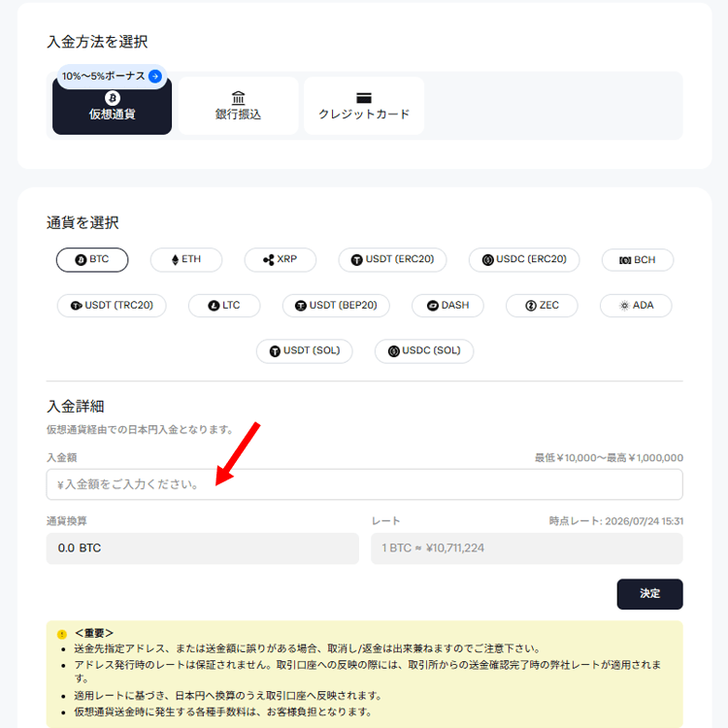
Task: Choose USDT (BEP20) currency chip
Action: click(336, 306)
